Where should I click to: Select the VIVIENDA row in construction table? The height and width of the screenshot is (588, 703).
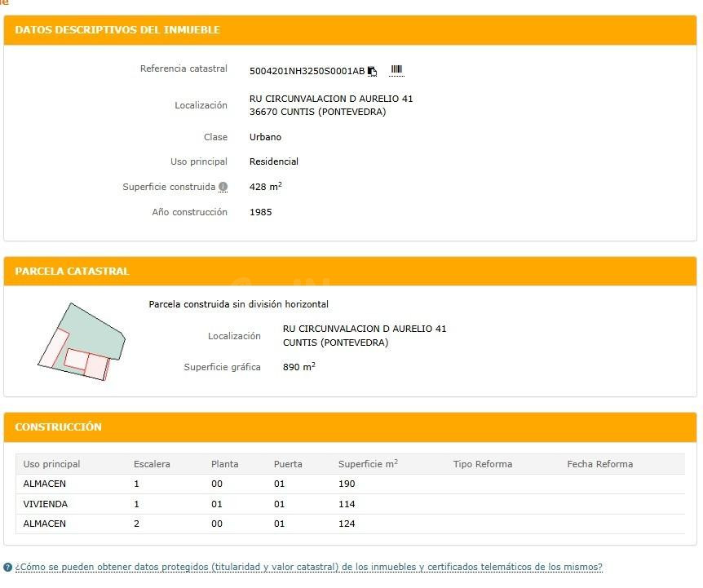[x=350, y=504]
